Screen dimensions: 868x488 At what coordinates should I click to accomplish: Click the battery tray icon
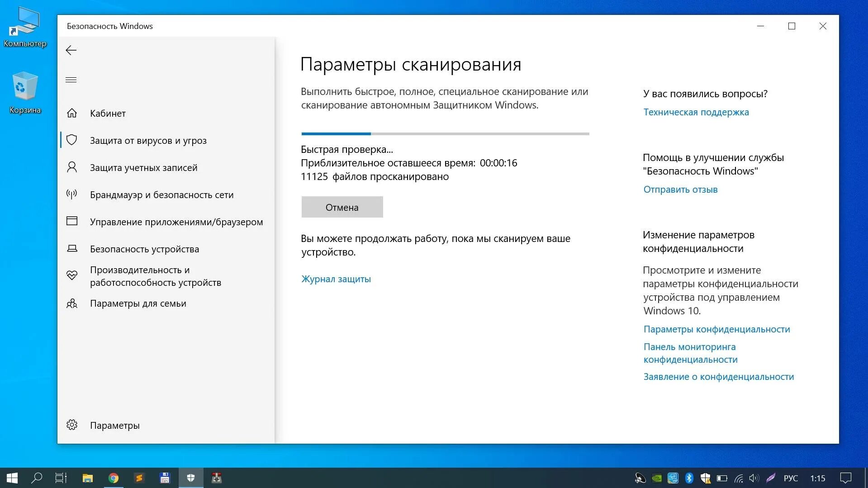coord(722,478)
